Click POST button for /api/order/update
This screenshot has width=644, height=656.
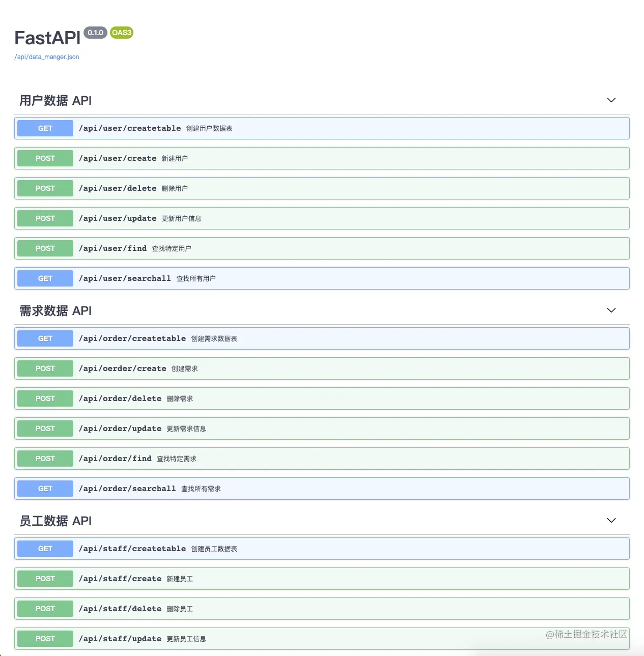(x=45, y=429)
